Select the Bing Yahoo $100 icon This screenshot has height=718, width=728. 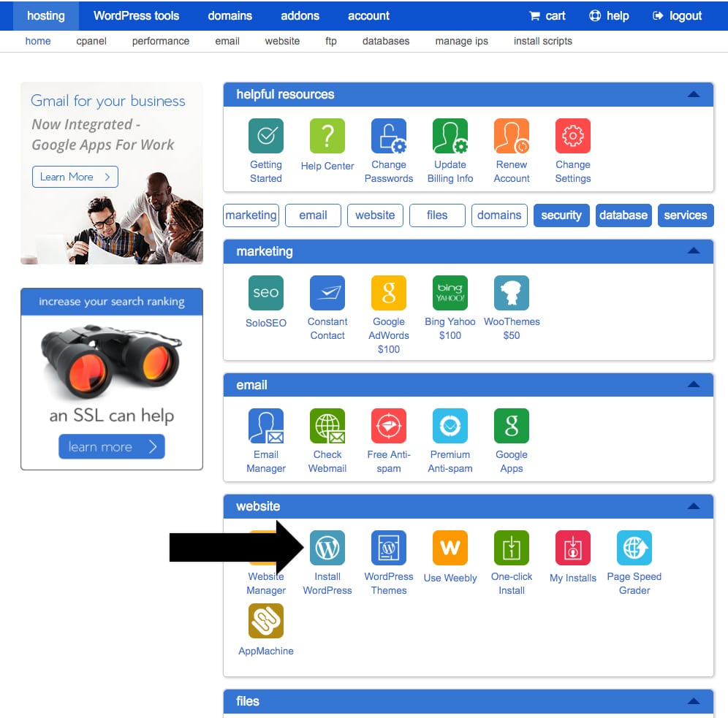tap(450, 293)
